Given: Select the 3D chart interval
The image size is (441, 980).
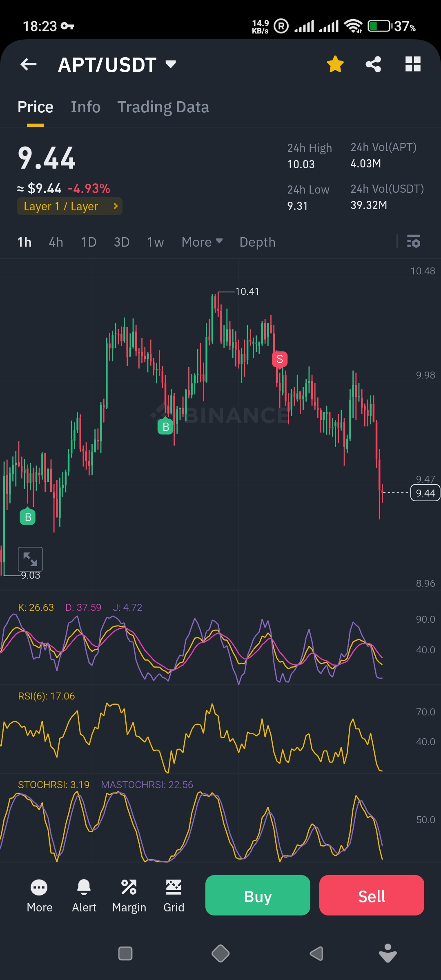Looking at the screenshot, I should pos(122,242).
